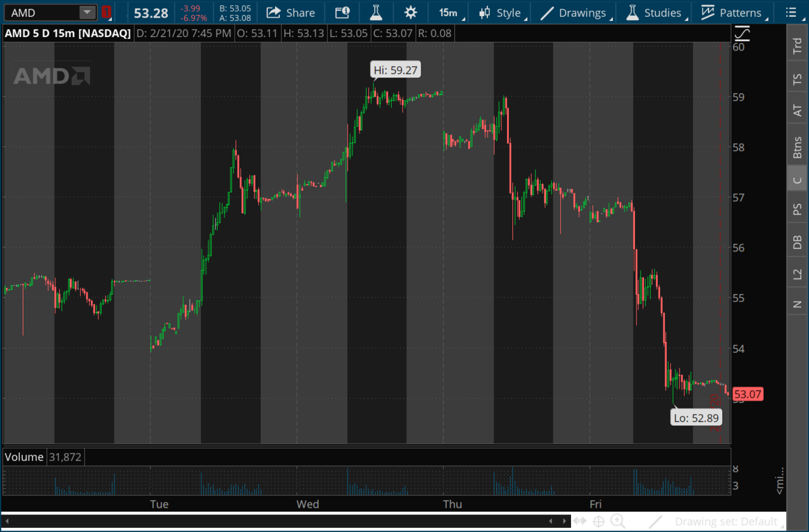This screenshot has height=532, width=809.
Task: Click the Lo: 52.89 chart bubble
Action: [x=696, y=418]
